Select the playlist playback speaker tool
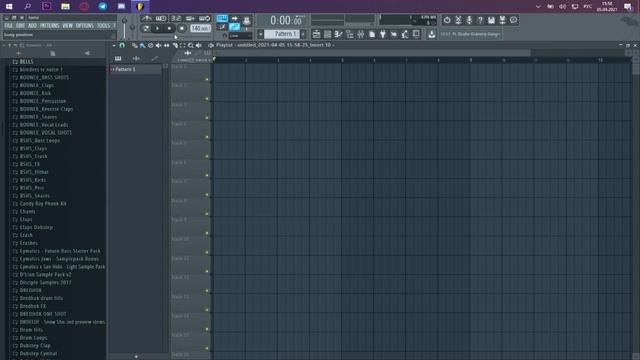This screenshot has width=640, height=360. point(199,45)
